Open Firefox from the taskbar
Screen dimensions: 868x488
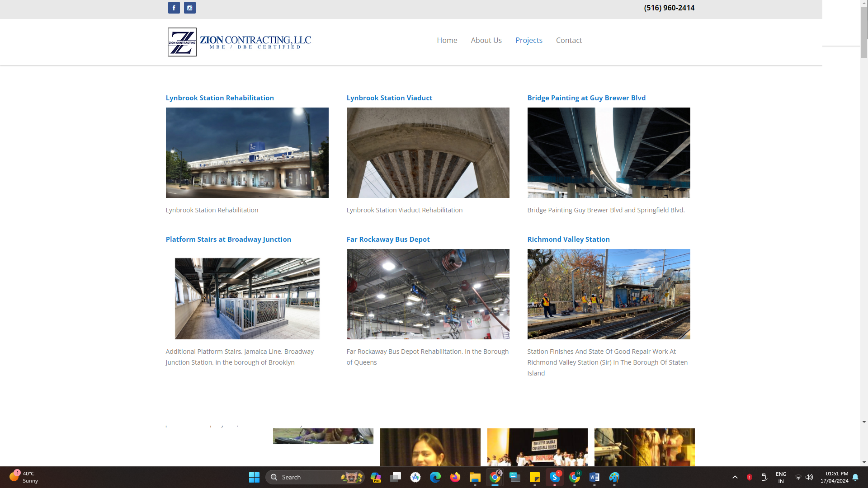455,477
